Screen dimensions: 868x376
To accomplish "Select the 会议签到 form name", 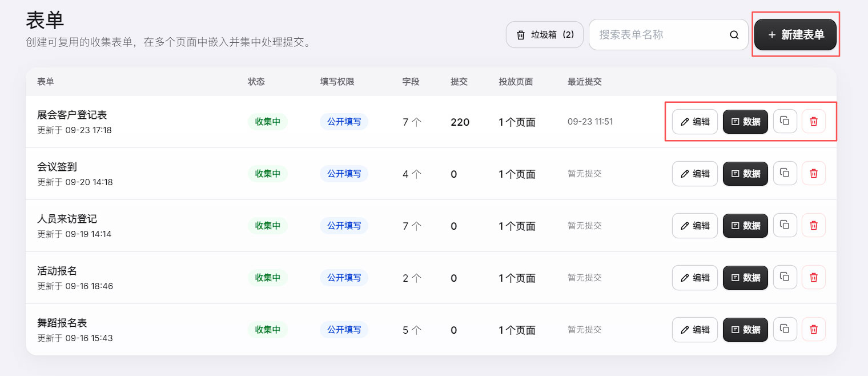I will (57, 167).
